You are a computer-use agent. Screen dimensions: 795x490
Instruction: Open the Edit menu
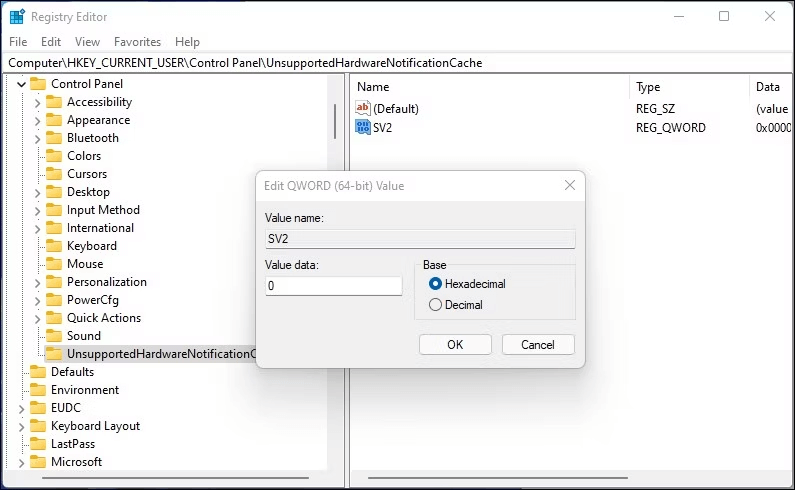coord(51,42)
